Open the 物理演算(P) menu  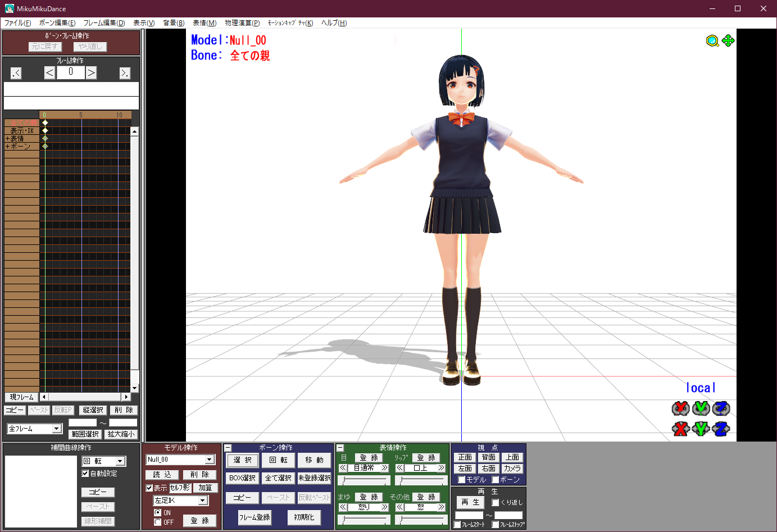pos(242,23)
